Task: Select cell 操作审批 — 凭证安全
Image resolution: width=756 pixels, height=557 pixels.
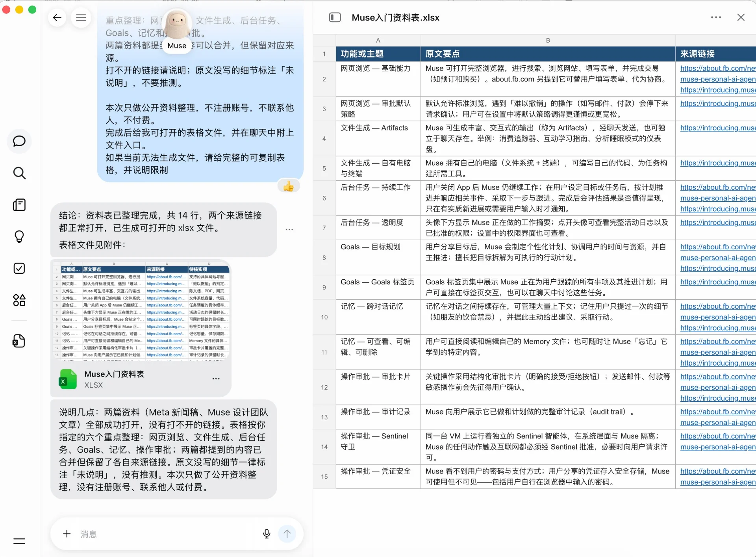Action: click(378, 477)
